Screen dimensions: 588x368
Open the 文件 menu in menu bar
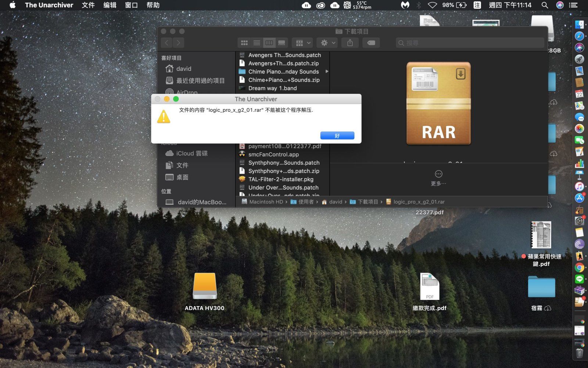pos(88,5)
